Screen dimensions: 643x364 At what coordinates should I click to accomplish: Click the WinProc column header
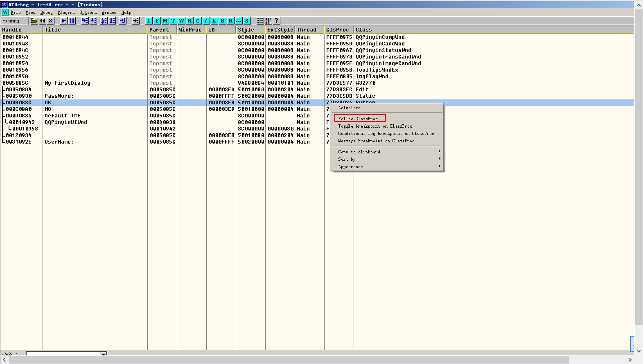pos(192,30)
